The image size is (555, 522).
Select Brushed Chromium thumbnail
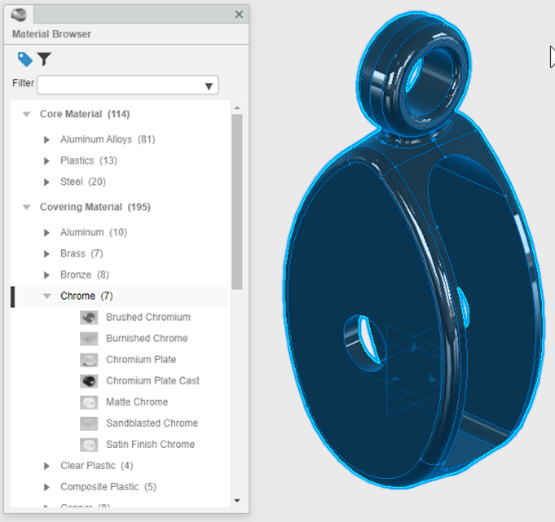[x=89, y=317]
